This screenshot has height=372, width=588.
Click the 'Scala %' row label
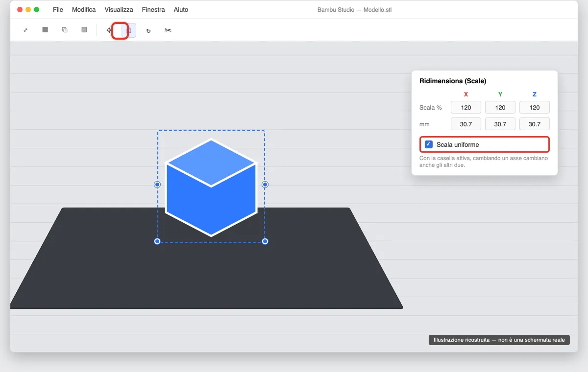[431, 108]
